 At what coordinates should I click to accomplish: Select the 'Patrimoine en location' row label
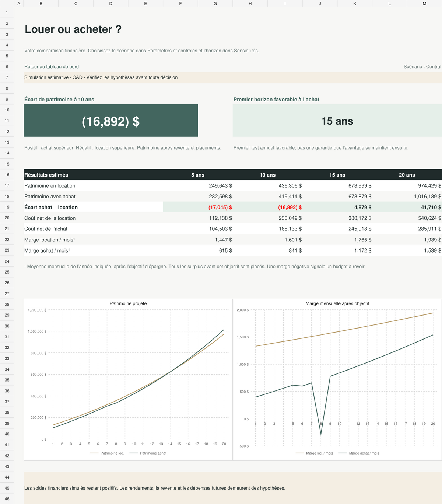point(50,186)
